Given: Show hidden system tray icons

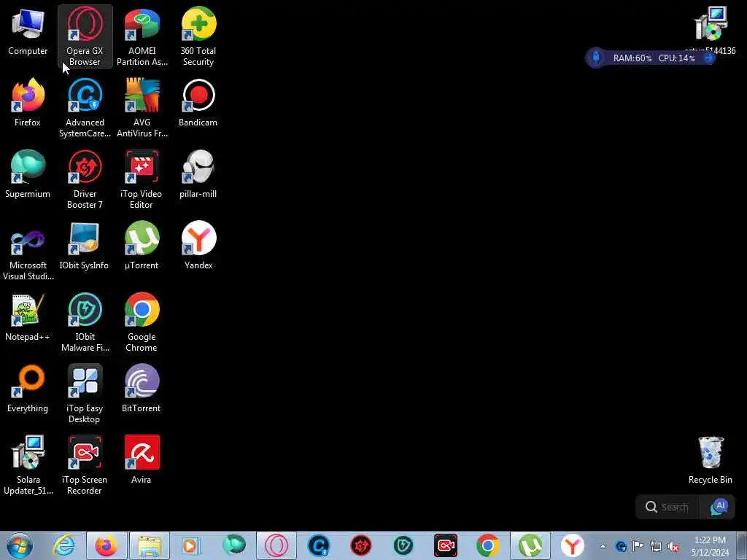Looking at the screenshot, I should tap(603, 547).
